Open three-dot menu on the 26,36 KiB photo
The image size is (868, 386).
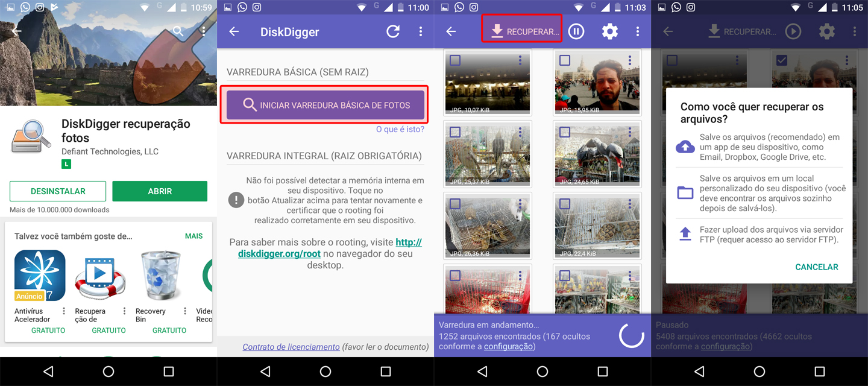(520, 204)
